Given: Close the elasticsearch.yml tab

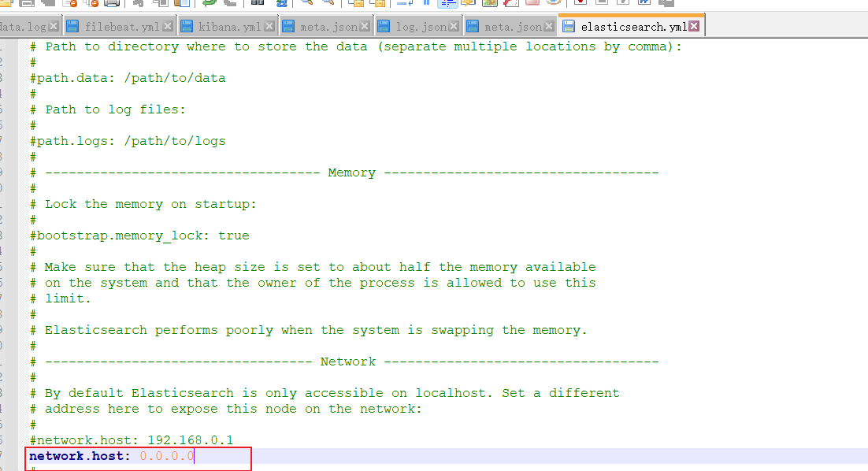Looking at the screenshot, I should coord(694,26).
